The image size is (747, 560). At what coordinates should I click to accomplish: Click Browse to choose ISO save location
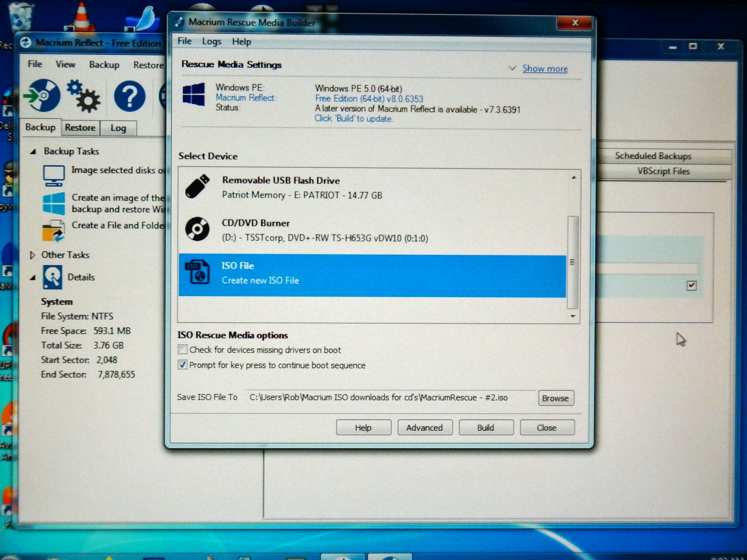point(556,398)
